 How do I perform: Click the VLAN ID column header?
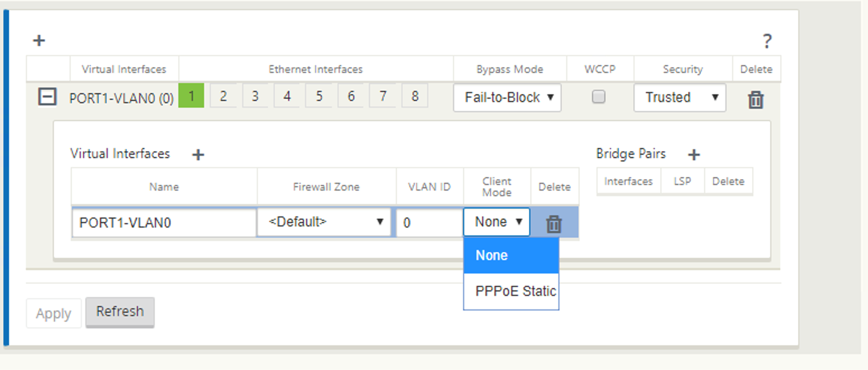point(430,187)
